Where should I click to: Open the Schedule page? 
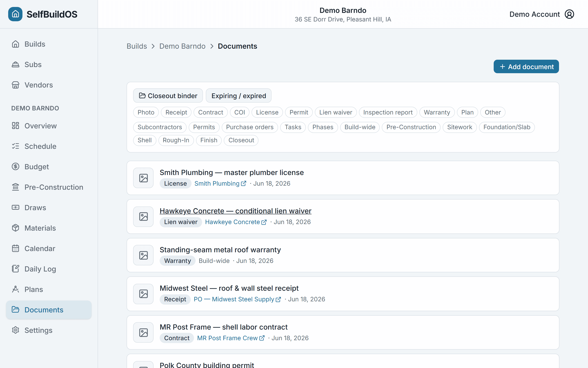point(49,146)
